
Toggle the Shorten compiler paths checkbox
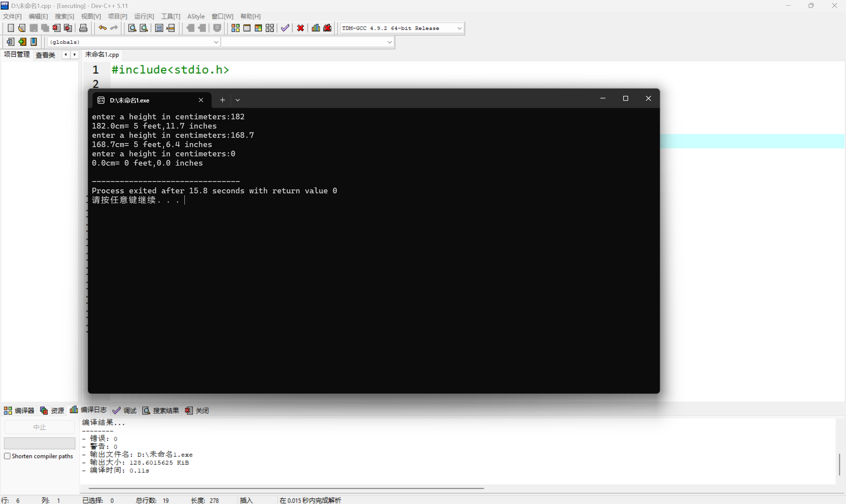[7, 456]
